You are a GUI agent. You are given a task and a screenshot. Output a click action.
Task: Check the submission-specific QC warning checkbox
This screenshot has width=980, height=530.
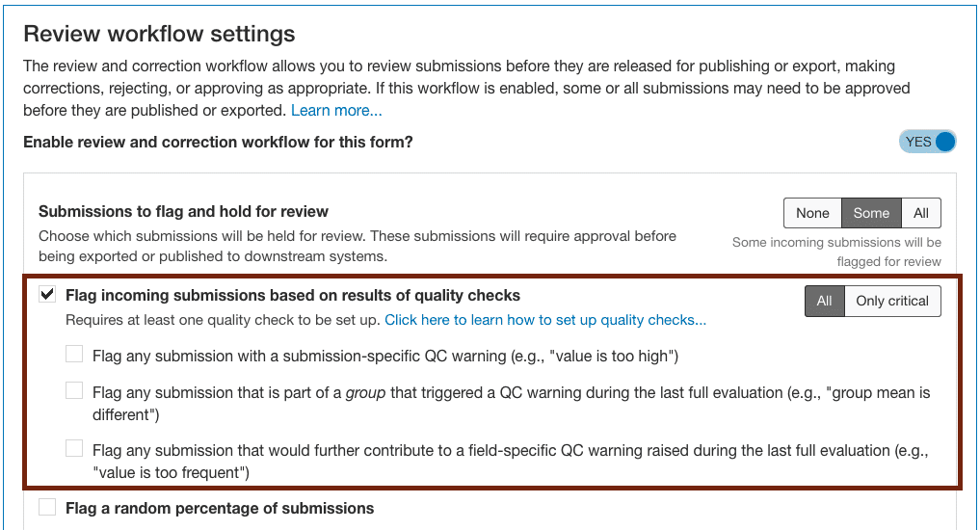tap(74, 354)
